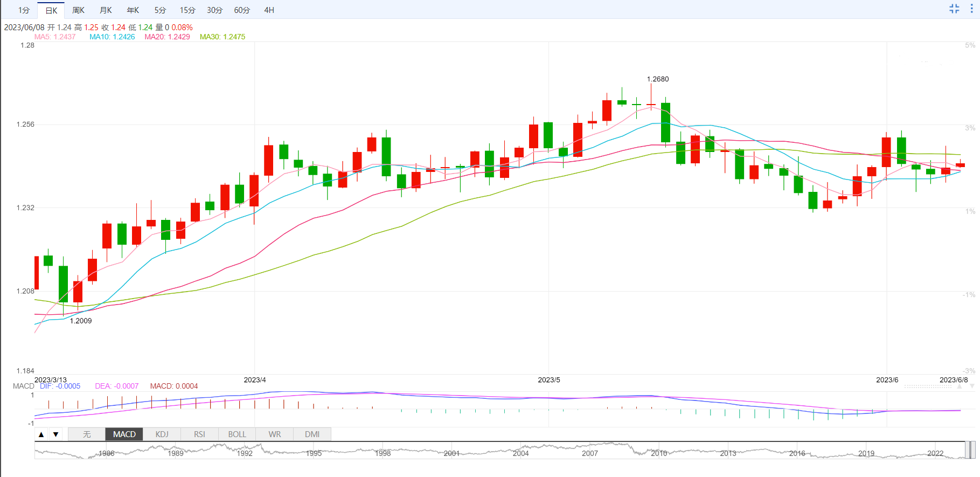
Task: Click the black down-arrow beside indicator tabs
Action: coord(55,434)
